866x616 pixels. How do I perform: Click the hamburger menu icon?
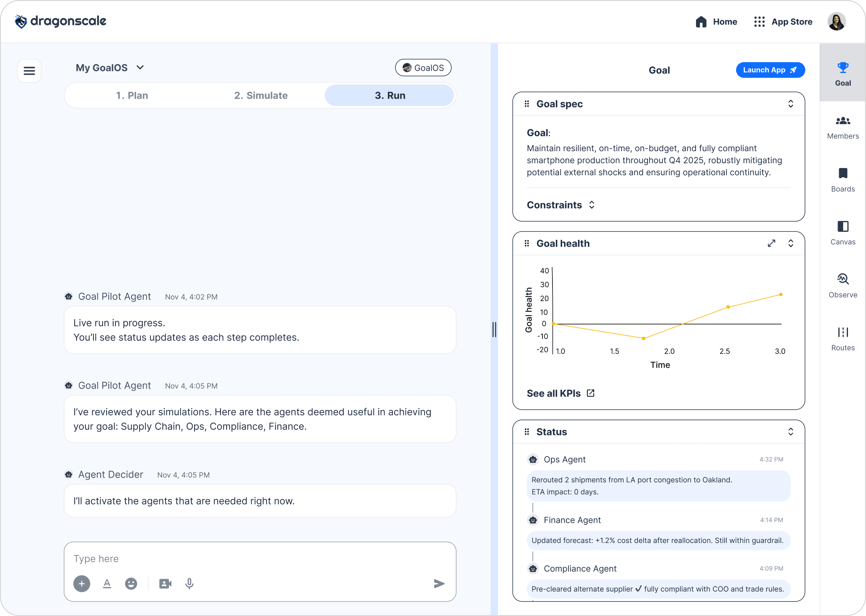[x=29, y=71]
